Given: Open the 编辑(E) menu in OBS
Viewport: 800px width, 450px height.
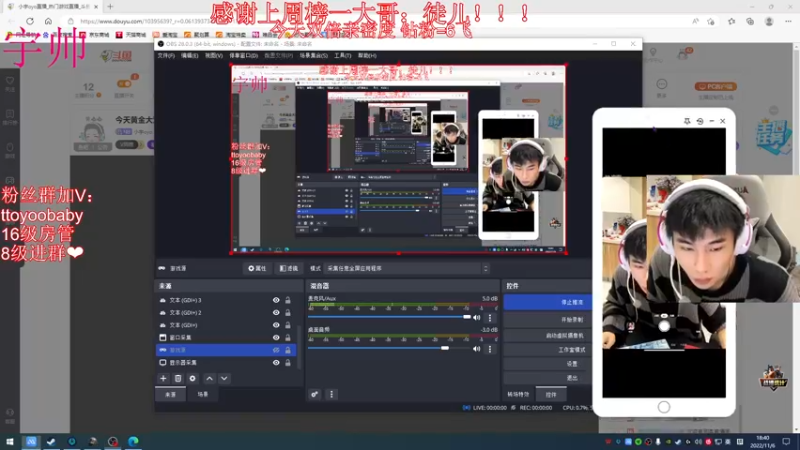Looking at the screenshot, I should [x=189, y=56].
